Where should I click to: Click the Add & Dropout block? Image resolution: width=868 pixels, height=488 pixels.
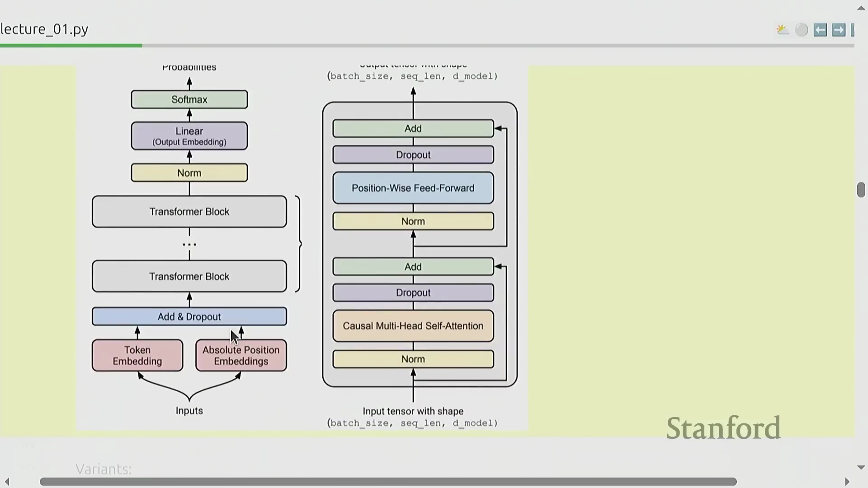coord(189,316)
